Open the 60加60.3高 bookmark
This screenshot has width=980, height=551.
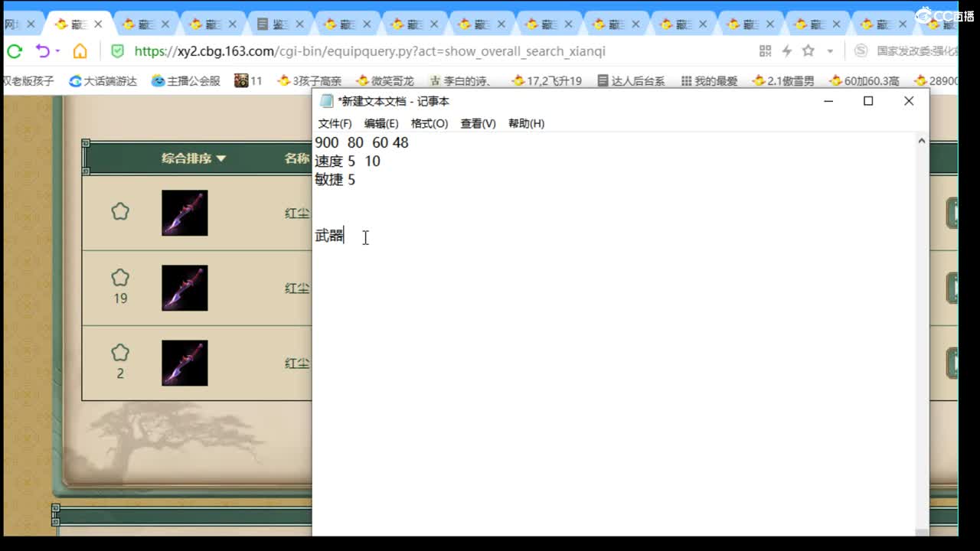(864, 80)
